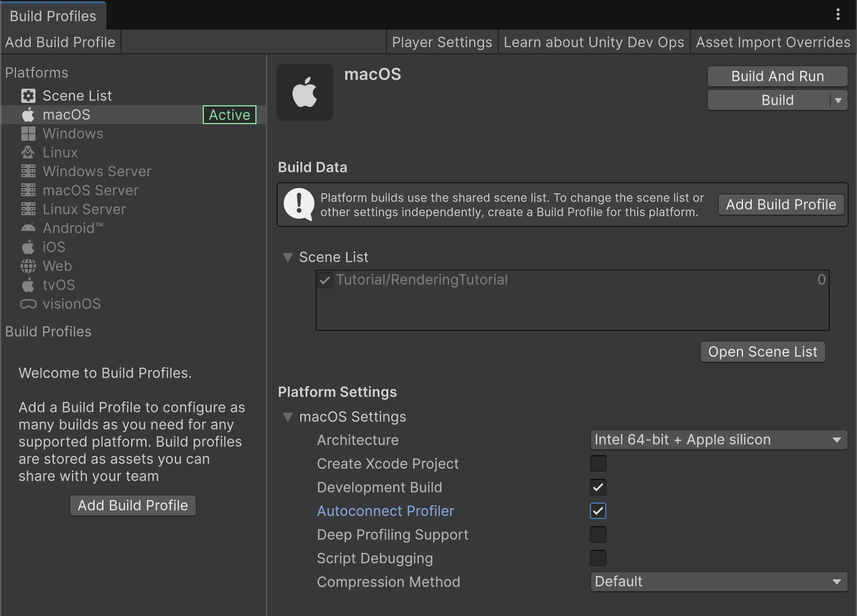Open Asset Import Overrides
Viewport: 857px width, 616px height.
click(x=773, y=43)
